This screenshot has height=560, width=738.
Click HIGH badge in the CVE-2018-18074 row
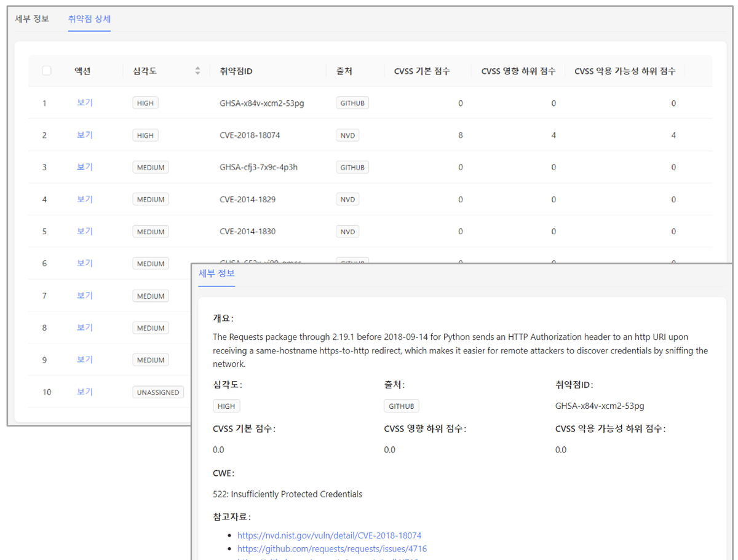coord(145,135)
